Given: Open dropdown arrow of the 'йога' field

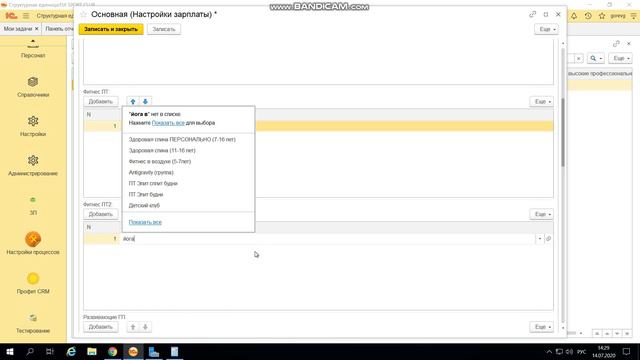Looking at the screenshot, I should coord(540,239).
